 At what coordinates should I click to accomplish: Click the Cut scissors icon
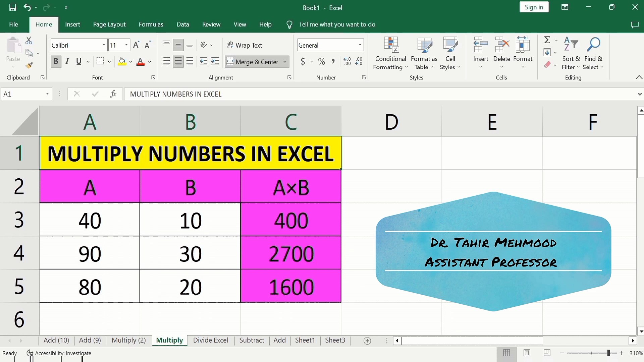(29, 41)
